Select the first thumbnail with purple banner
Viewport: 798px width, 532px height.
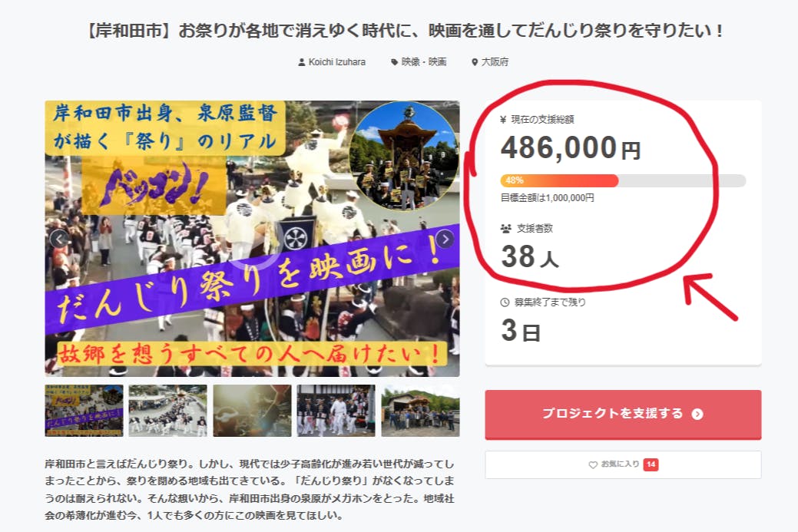click(x=84, y=411)
